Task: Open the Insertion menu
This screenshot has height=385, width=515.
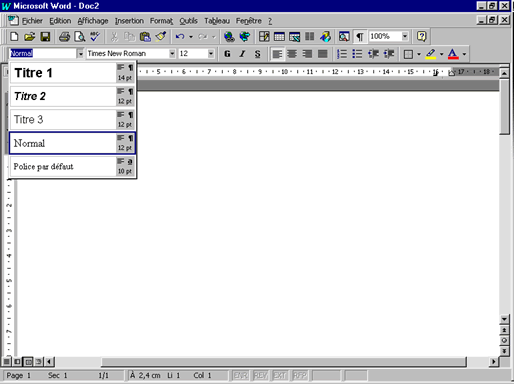Action: (x=129, y=21)
